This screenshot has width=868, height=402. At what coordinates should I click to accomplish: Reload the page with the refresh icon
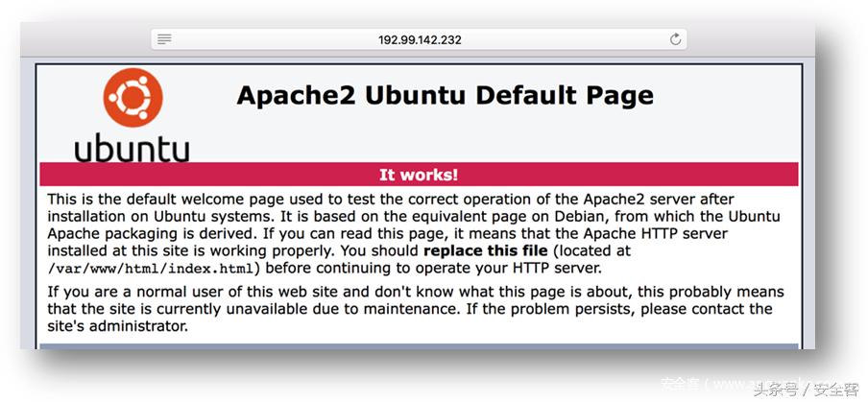tap(675, 39)
